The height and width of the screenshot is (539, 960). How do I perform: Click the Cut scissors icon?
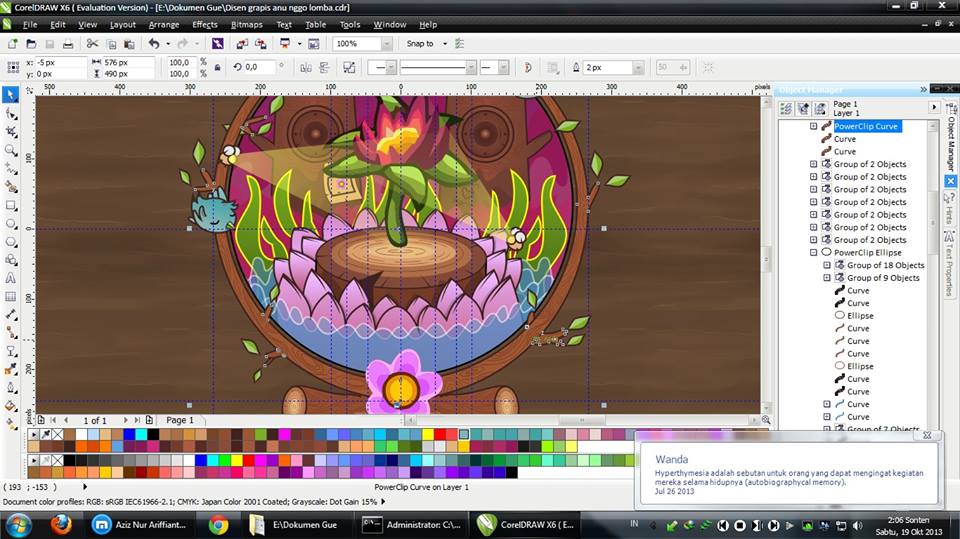tap(92, 44)
